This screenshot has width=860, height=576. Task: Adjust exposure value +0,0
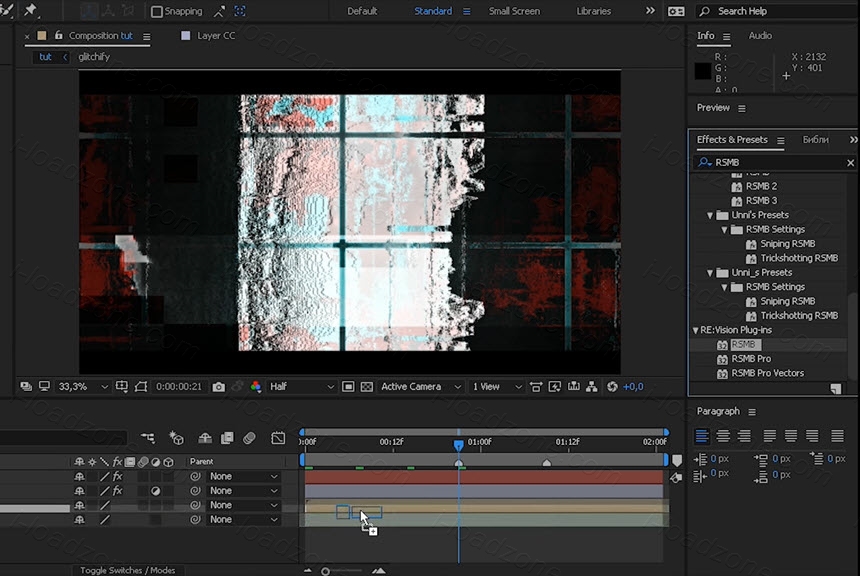point(633,387)
